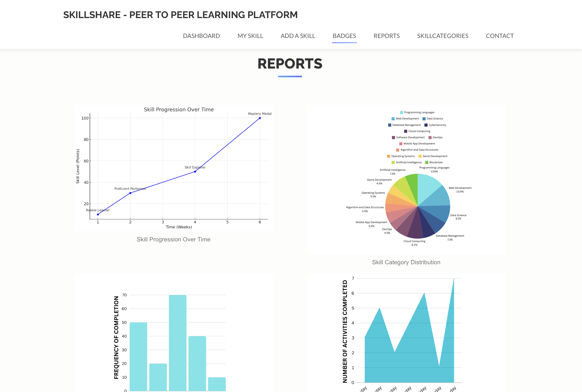Screen dimensions: 582x392
Task: Click the Contact nav link
Action: pyautogui.click(x=499, y=36)
